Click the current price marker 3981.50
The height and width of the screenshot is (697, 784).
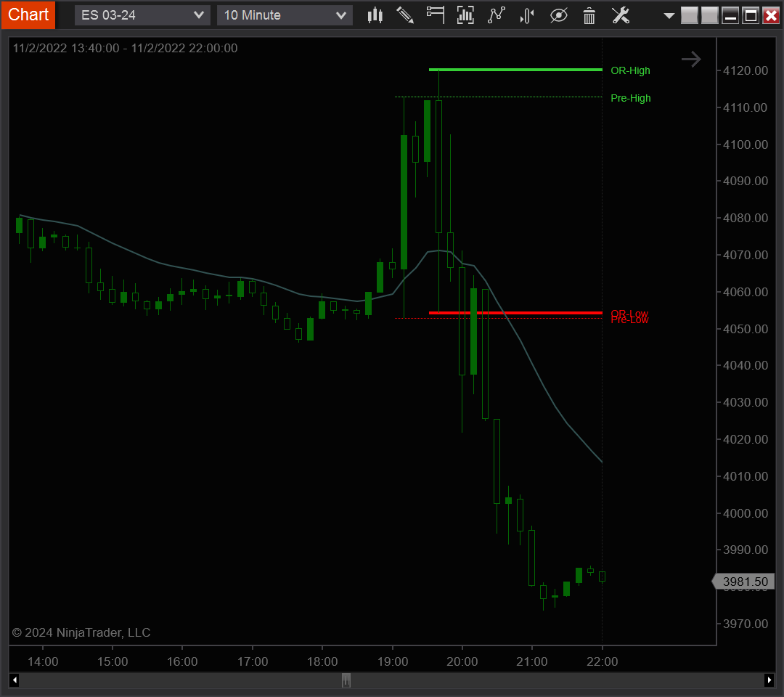pyautogui.click(x=744, y=582)
